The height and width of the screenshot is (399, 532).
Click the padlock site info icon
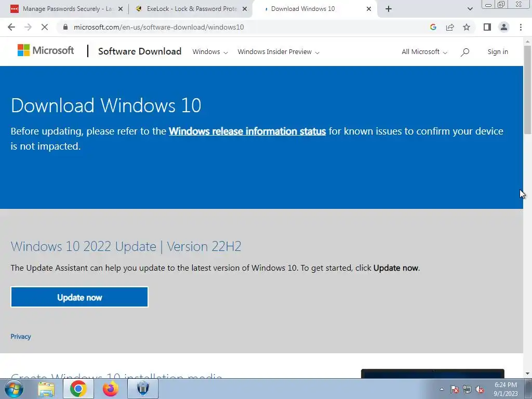(x=65, y=27)
